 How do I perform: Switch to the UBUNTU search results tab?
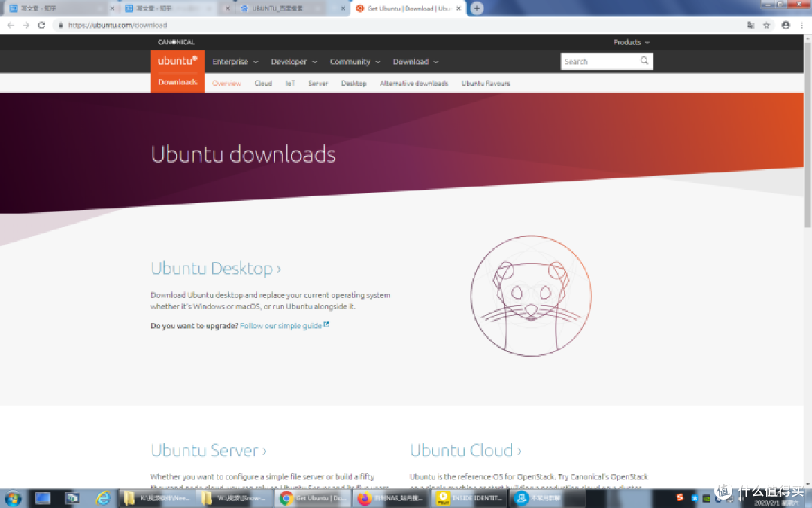(292, 8)
